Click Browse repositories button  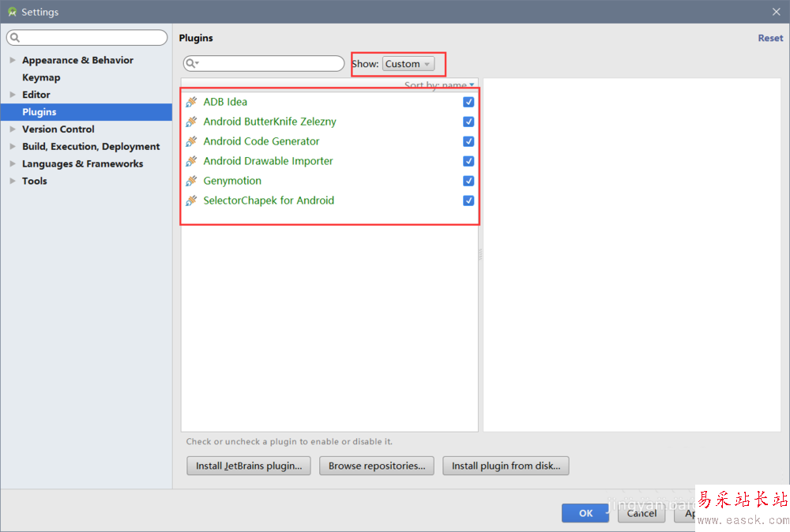click(x=377, y=466)
